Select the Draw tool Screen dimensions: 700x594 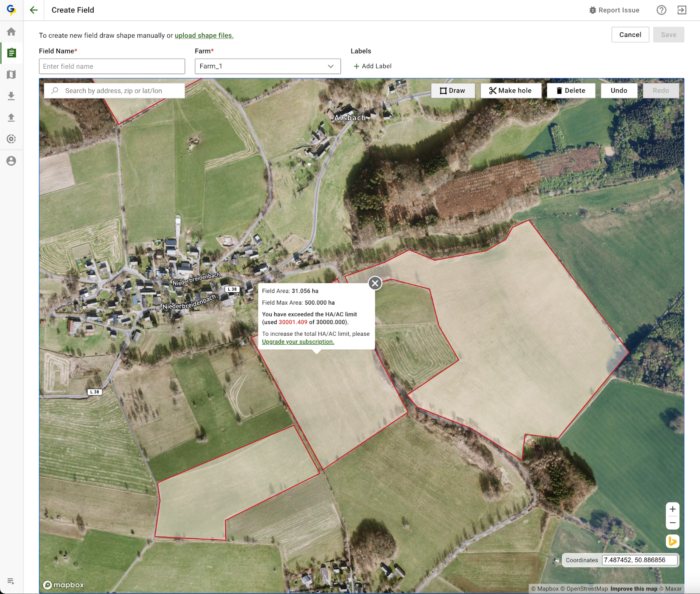[453, 91]
